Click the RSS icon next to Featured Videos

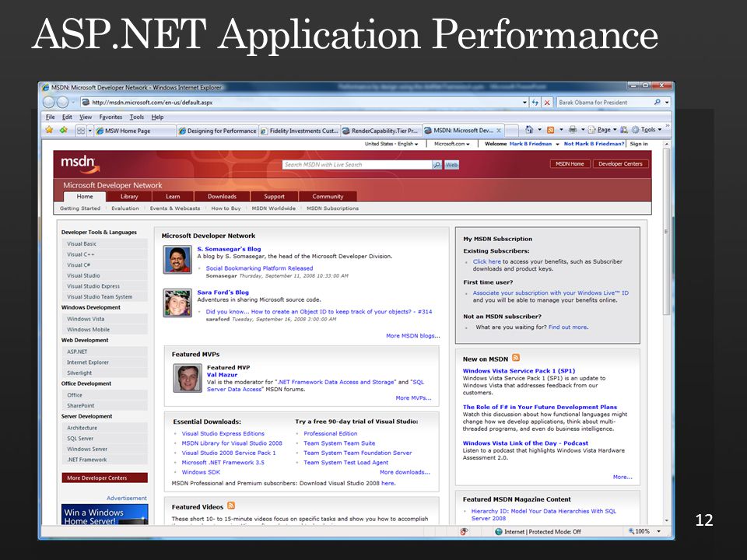click(x=231, y=506)
